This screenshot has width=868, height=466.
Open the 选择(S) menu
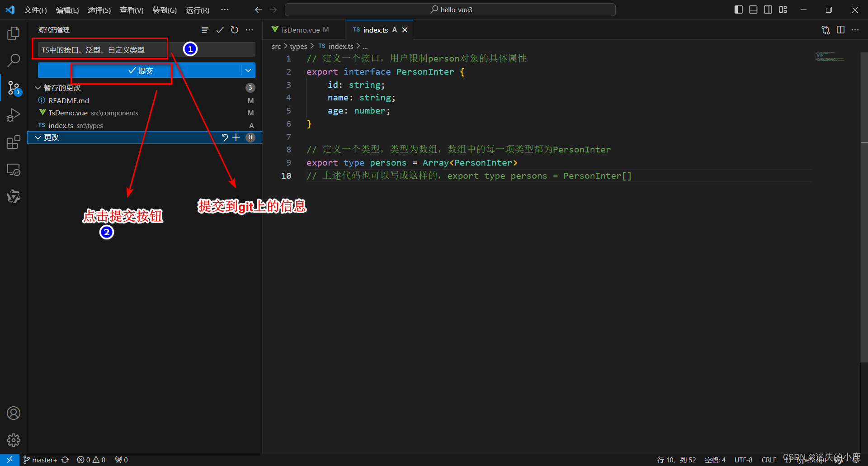(99, 10)
